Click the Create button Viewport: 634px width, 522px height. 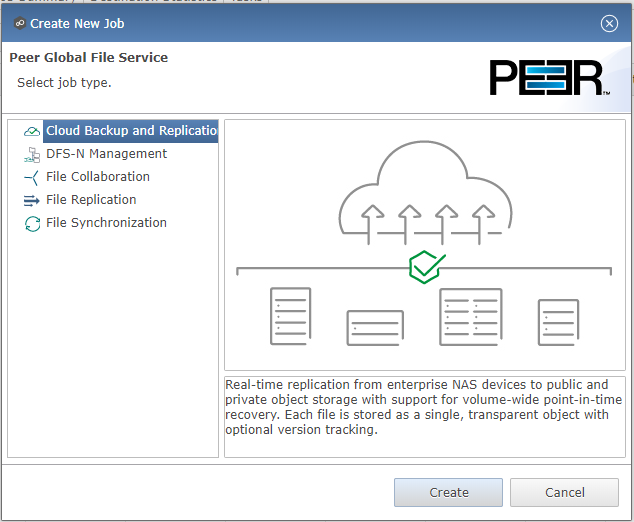pyautogui.click(x=448, y=492)
